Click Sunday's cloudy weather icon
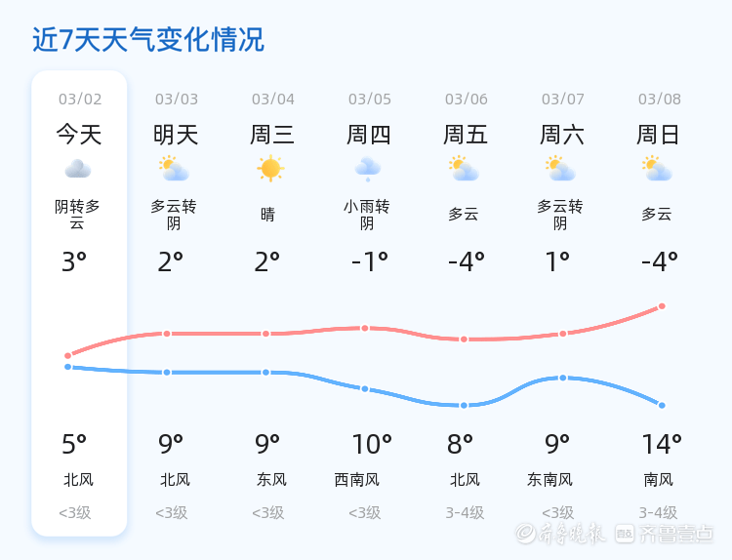 pos(658,170)
